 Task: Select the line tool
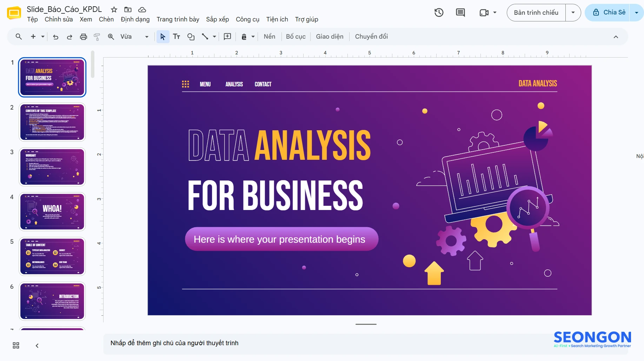(205, 37)
